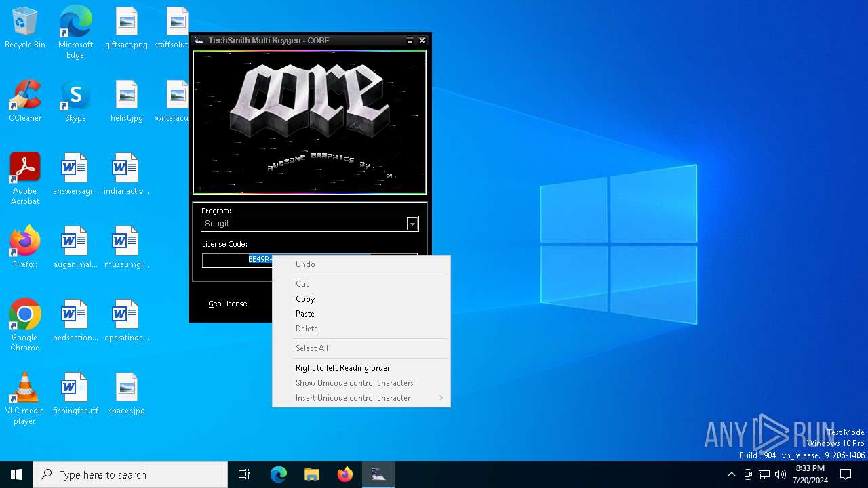Select Right to left Reading order
This screenshot has height=488, width=868.
click(361, 368)
